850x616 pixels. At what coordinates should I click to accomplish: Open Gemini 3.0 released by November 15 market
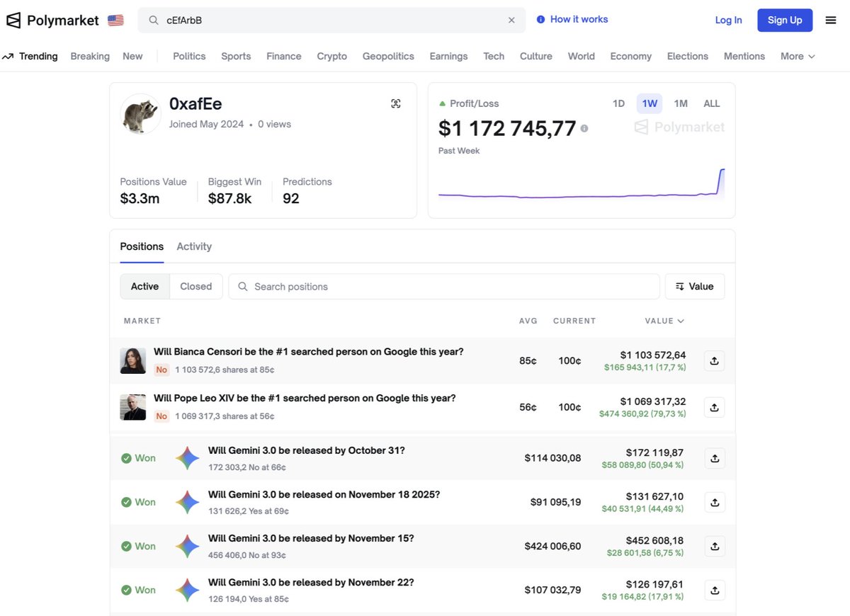[x=311, y=539]
